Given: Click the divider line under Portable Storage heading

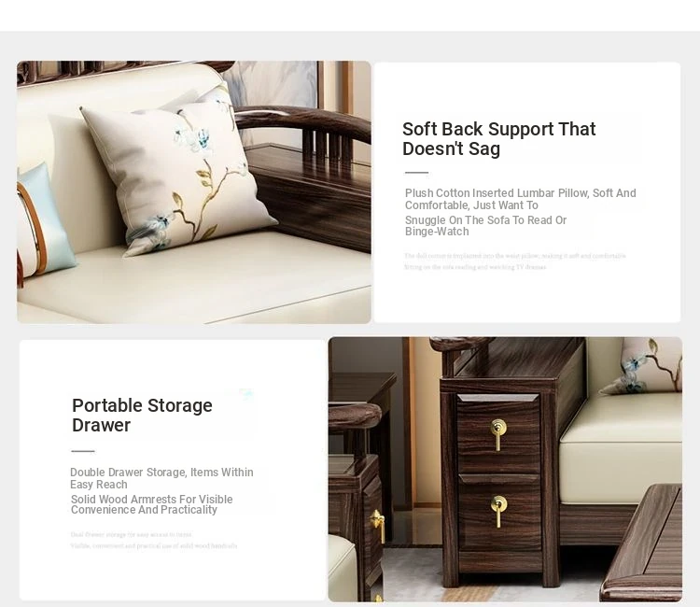Looking at the screenshot, I should (x=83, y=451).
